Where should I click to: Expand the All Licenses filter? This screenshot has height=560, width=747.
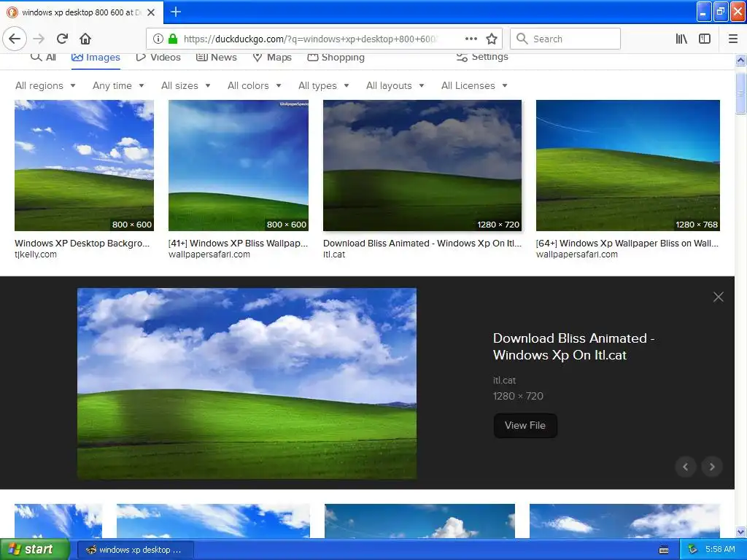pos(474,86)
